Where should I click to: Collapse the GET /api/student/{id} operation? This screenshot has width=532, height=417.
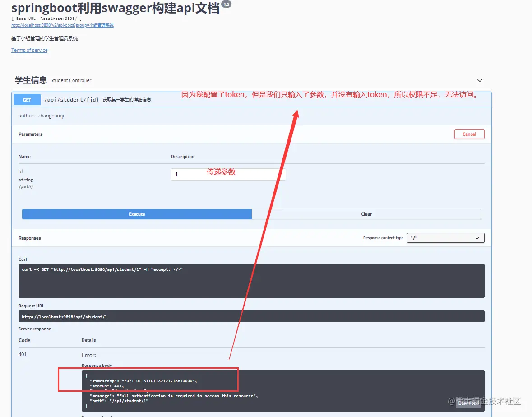coord(251,100)
